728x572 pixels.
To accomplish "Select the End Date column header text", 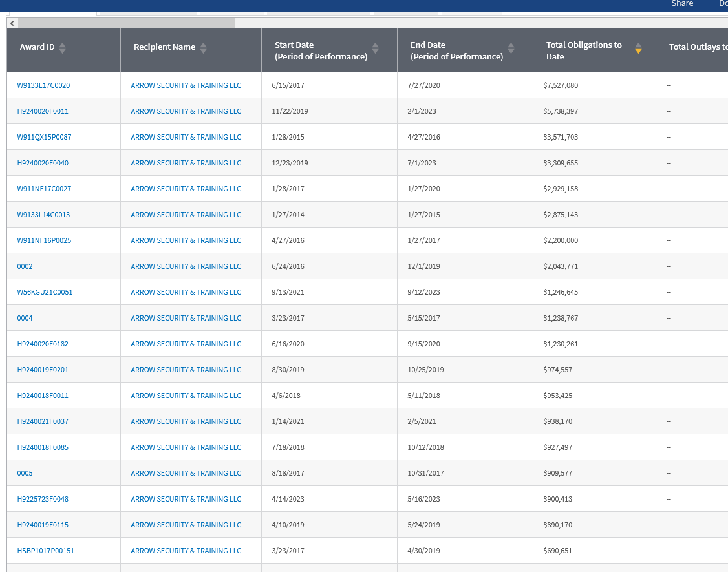I will 457,50.
